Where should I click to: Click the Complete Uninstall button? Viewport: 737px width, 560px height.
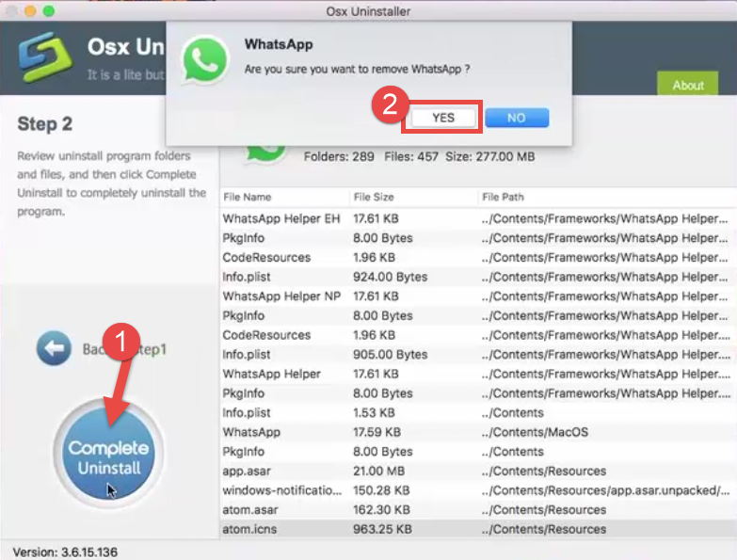[108, 455]
